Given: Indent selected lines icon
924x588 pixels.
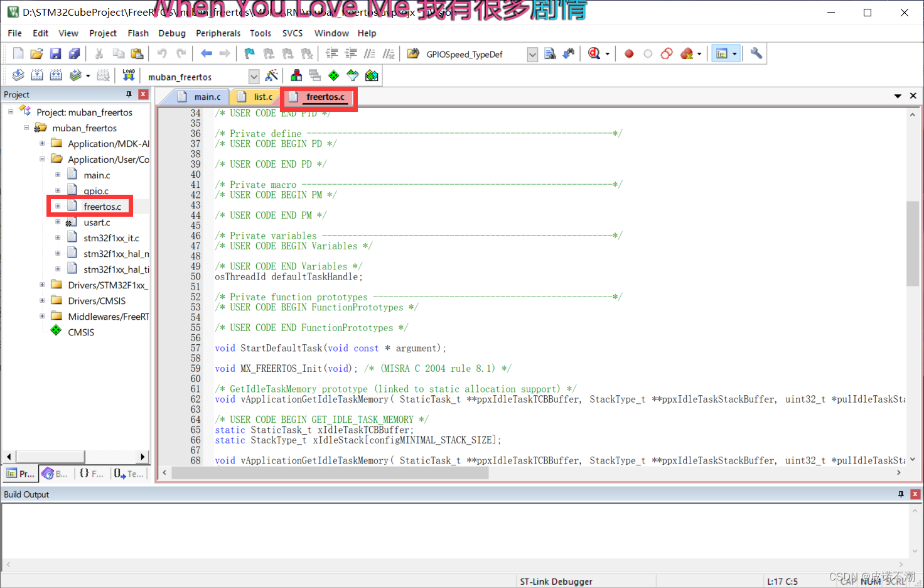Looking at the screenshot, I should [332, 54].
